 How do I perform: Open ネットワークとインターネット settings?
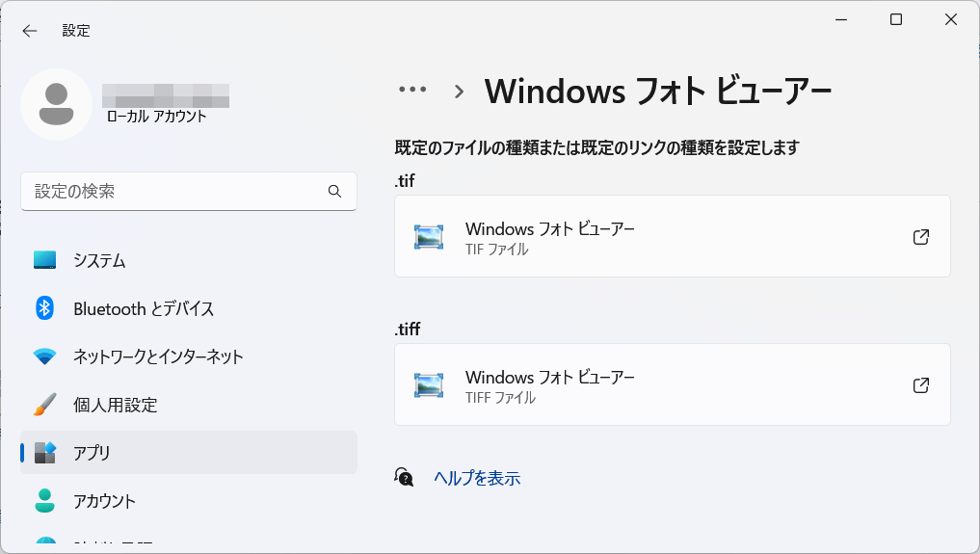(x=189, y=356)
